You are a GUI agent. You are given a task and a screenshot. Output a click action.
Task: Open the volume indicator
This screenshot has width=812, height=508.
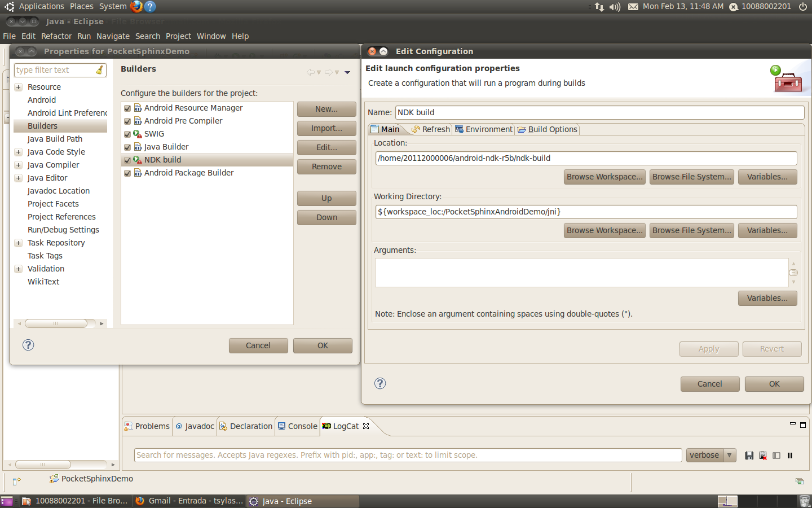click(x=615, y=7)
